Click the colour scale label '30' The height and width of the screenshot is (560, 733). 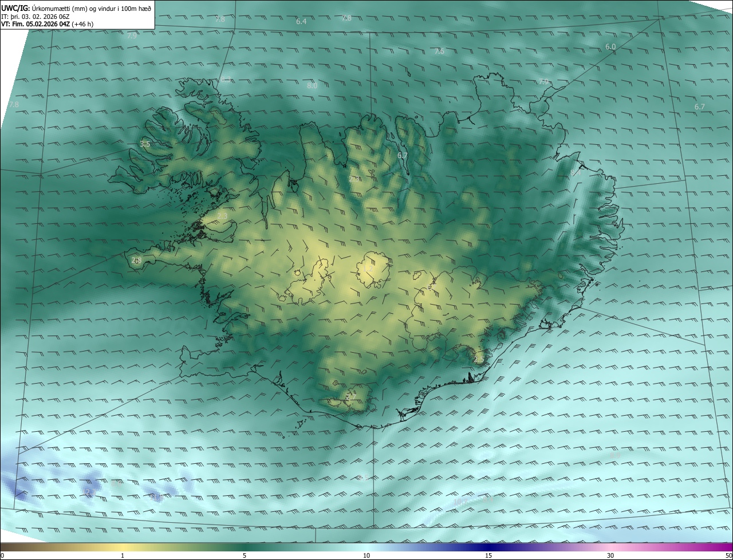pos(610,555)
